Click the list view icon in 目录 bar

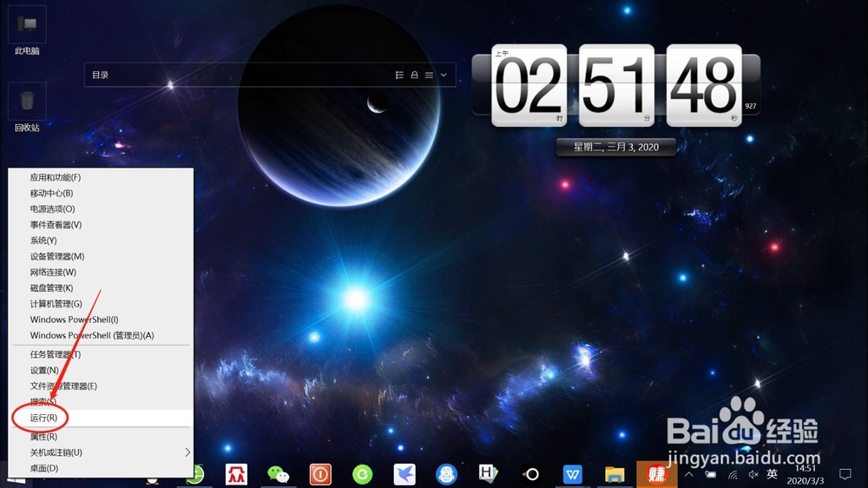[399, 75]
